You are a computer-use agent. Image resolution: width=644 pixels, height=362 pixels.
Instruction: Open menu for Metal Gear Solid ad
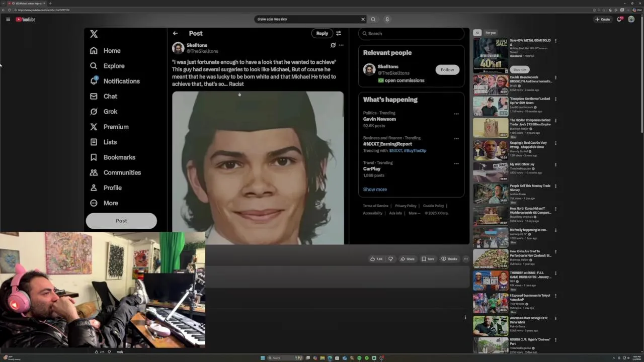555,41
